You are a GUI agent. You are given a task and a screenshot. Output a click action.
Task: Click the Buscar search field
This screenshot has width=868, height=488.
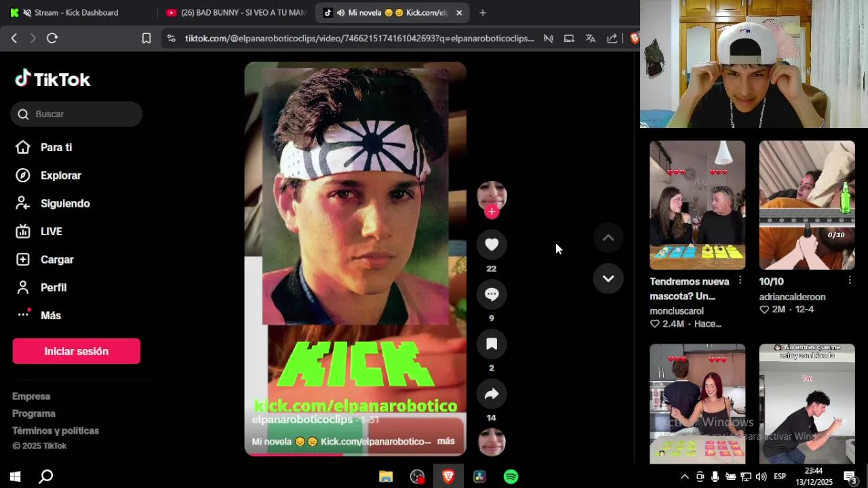pos(77,114)
